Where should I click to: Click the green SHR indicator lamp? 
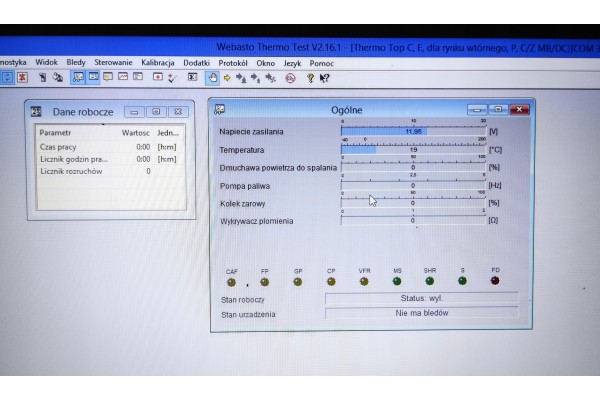click(x=430, y=281)
